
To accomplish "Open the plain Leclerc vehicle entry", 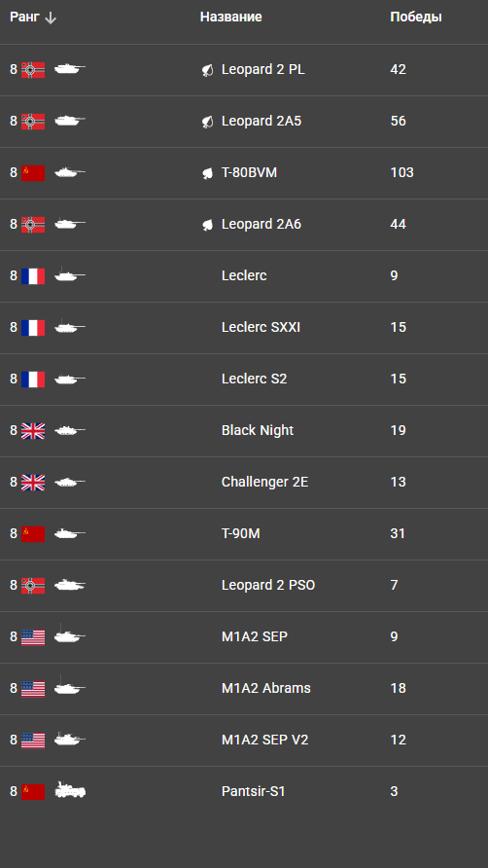I will 244,275.
